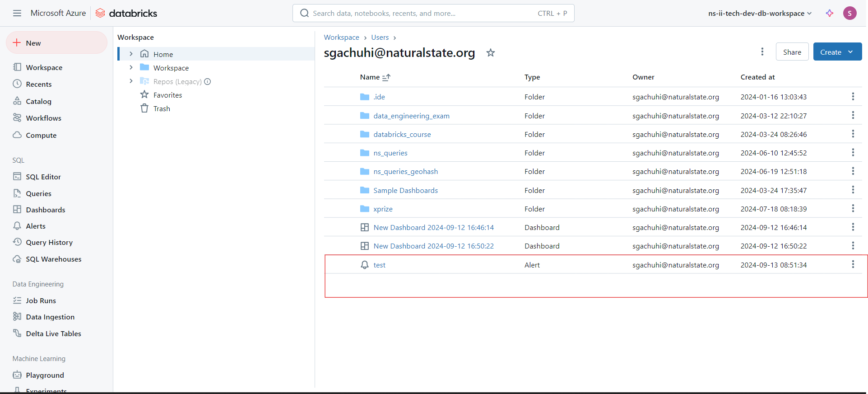Open the xprize folder link
Viewport: 868px width, 394px height.
(x=383, y=209)
